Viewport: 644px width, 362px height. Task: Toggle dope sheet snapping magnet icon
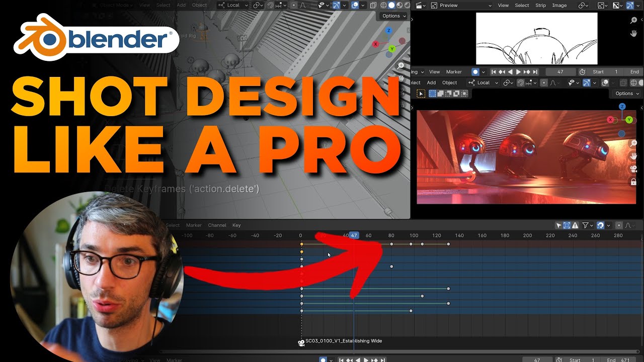[600, 225]
